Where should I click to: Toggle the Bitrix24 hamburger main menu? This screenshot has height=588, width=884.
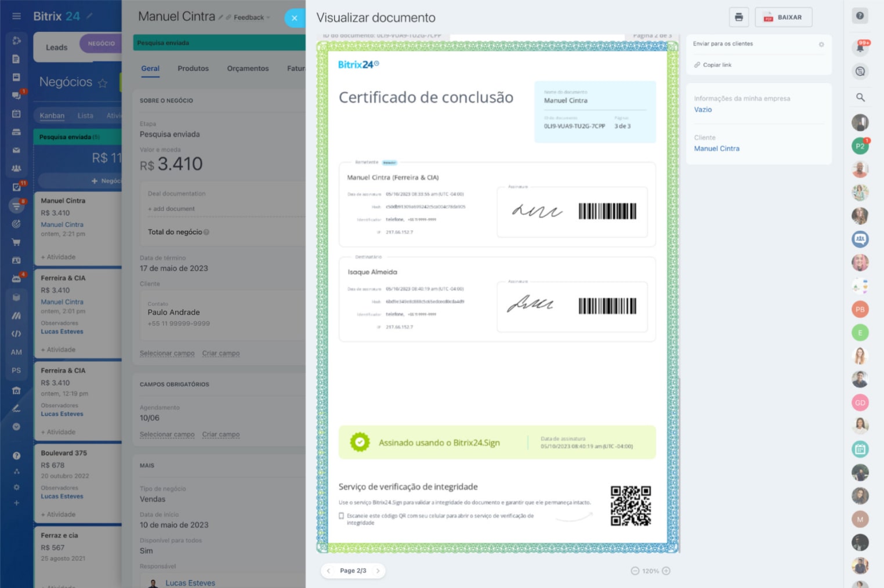[16, 16]
